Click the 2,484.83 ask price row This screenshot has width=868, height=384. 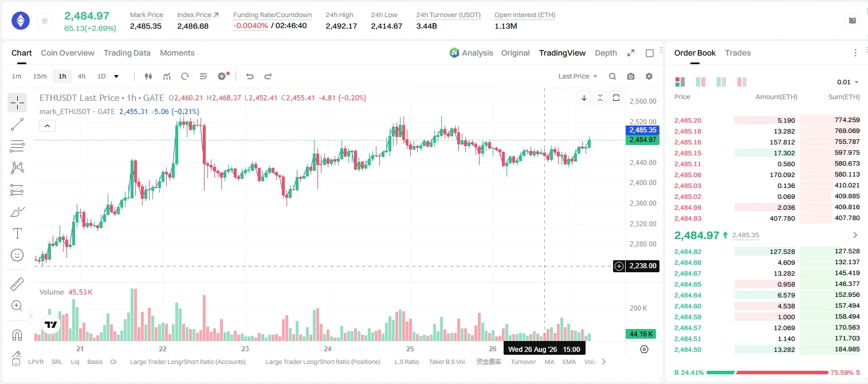coord(767,218)
